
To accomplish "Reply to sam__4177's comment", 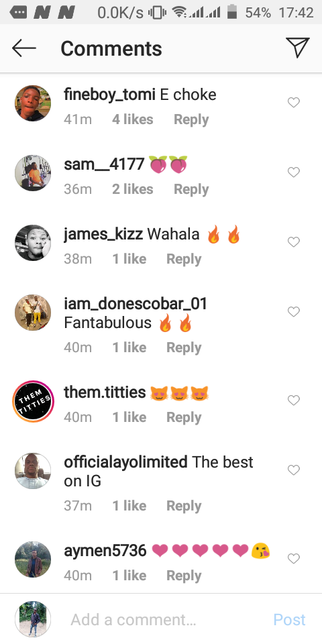I will pos(191,189).
